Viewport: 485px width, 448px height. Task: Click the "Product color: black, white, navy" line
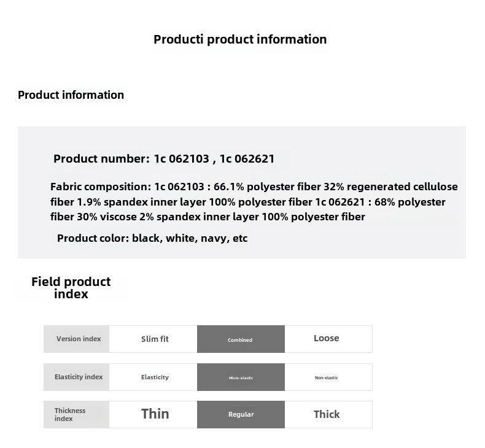152,238
